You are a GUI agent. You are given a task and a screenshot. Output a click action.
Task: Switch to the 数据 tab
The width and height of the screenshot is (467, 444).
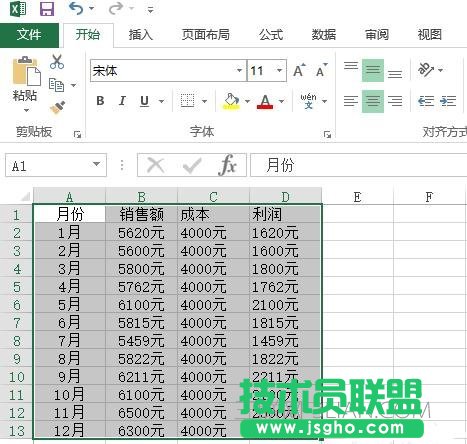coord(324,35)
